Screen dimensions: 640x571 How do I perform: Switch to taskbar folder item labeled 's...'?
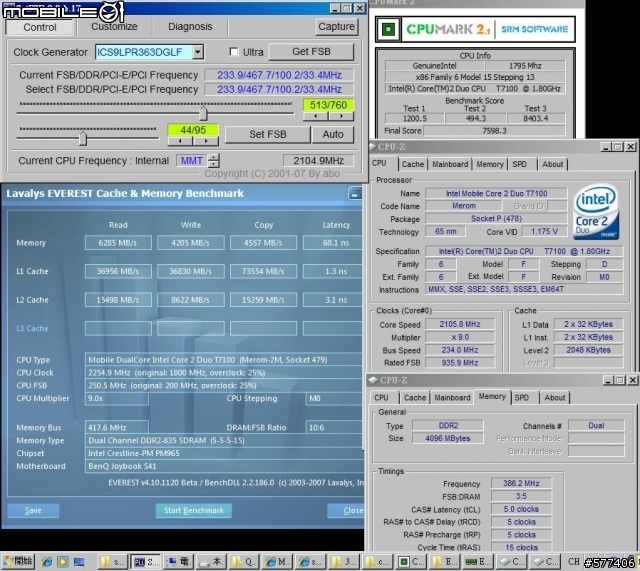point(112,562)
